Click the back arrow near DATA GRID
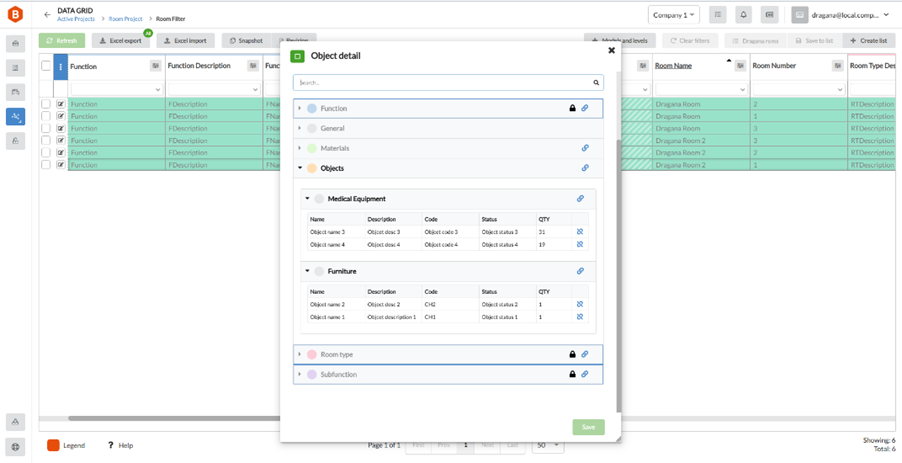Screen dimensions: 902x463 coord(47,15)
